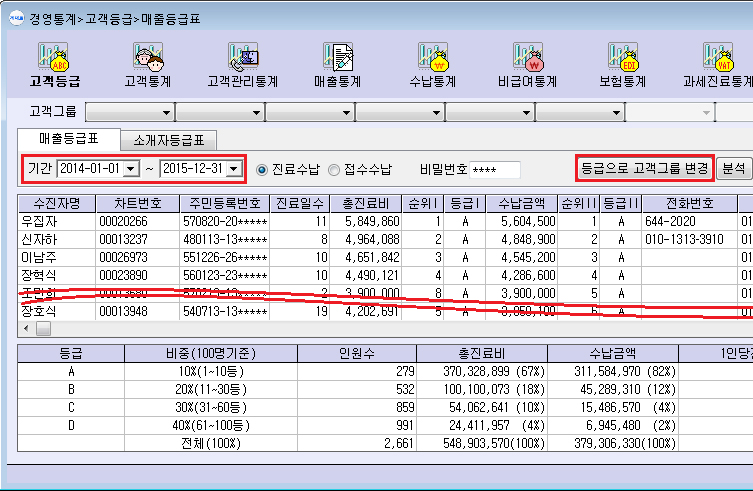Viewport: 753px width, 491px height.
Task: Open the 수납통계 toolbar icon
Action: [x=432, y=65]
